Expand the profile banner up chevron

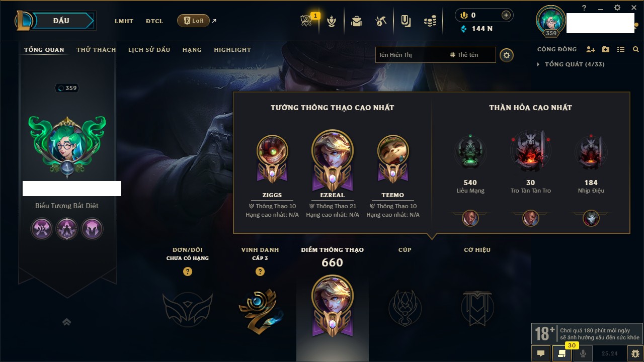66,322
